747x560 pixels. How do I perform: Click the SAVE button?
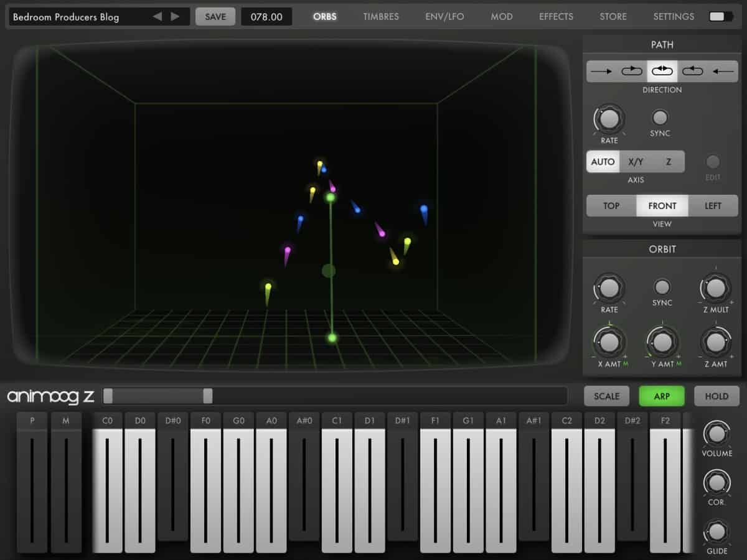[215, 17]
